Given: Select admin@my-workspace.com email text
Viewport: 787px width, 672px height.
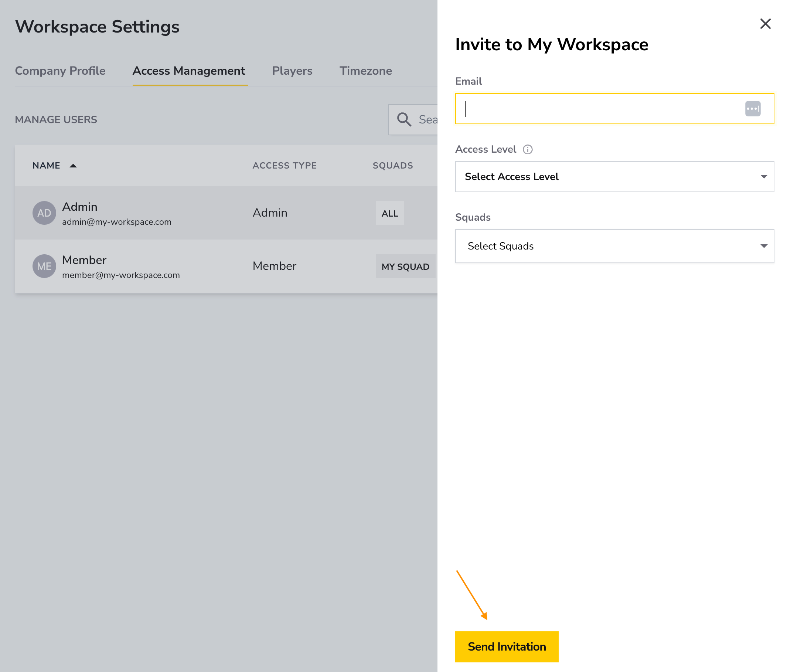Looking at the screenshot, I should click(117, 222).
